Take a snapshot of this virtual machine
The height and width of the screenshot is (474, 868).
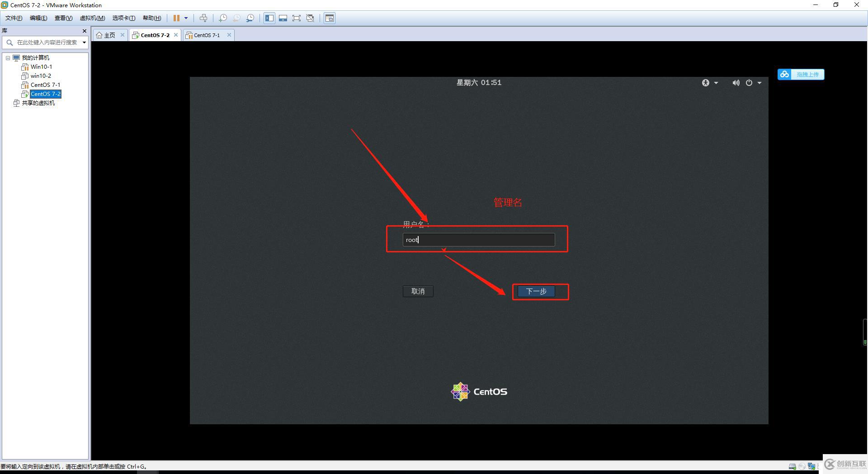[x=223, y=18]
